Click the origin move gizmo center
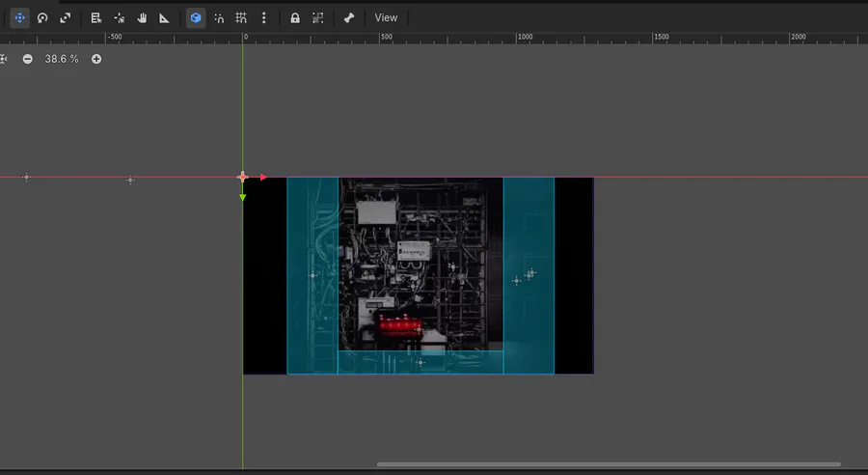868x475 pixels. (242, 178)
